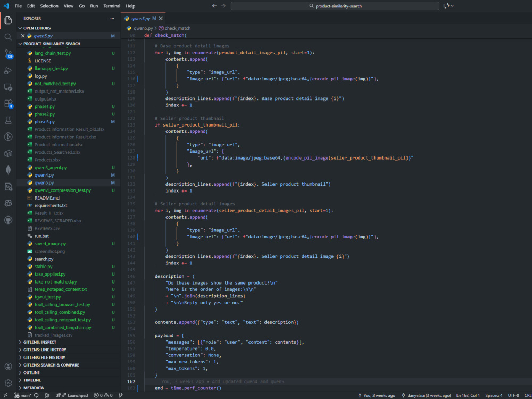Open Launchpad in status bar
Viewport: 532px width, 399px height.
[74, 395]
